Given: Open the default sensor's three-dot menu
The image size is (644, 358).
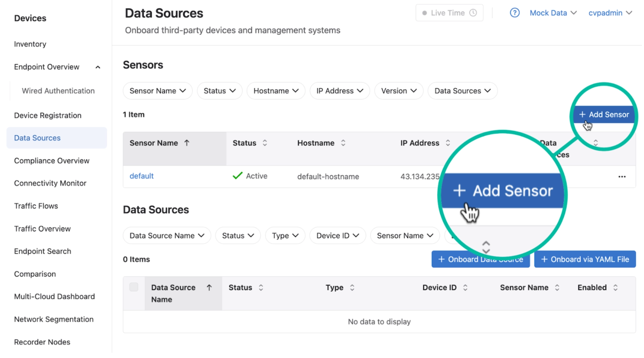Looking at the screenshot, I should (x=622, y=177).
